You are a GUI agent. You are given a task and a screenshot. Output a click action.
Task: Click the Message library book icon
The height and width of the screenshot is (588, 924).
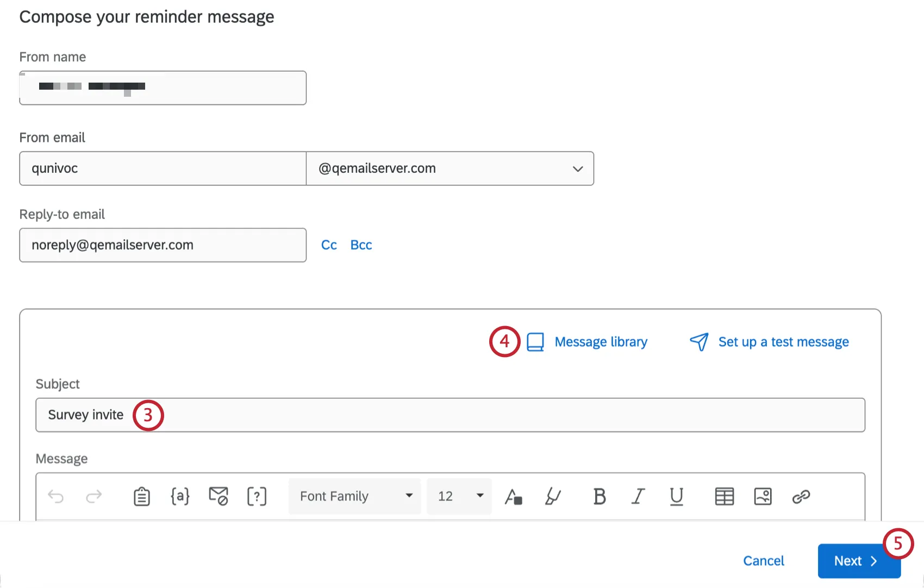pyautogui.click(x=535, y=342)
